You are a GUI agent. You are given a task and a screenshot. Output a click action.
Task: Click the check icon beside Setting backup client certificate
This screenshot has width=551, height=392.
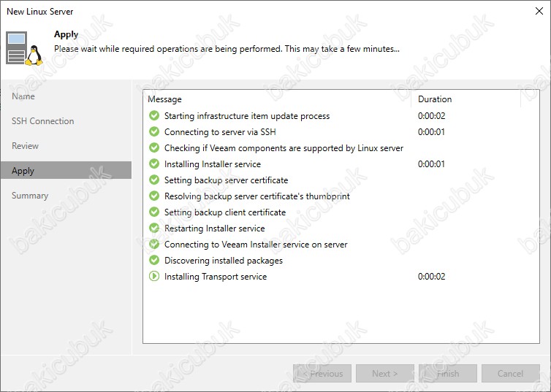tap(154, 212)
